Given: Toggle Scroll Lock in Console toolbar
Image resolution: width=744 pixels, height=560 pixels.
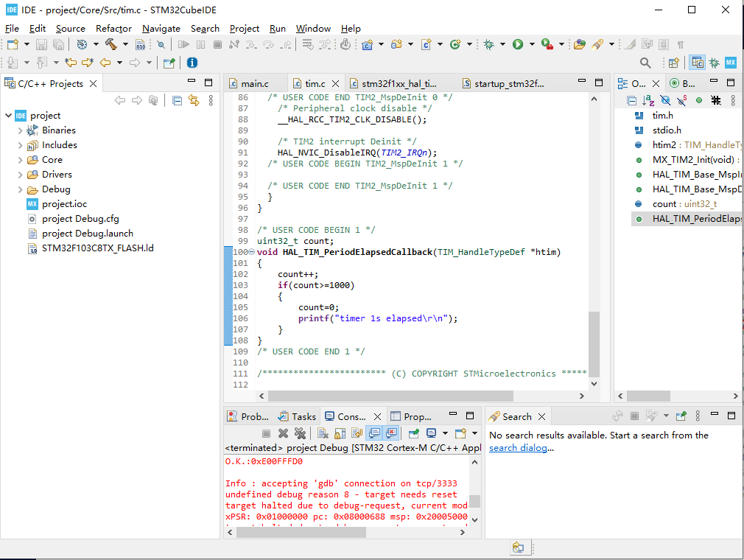Looking at the screenshot, I should pyautogui.click(x=340, y=433).
